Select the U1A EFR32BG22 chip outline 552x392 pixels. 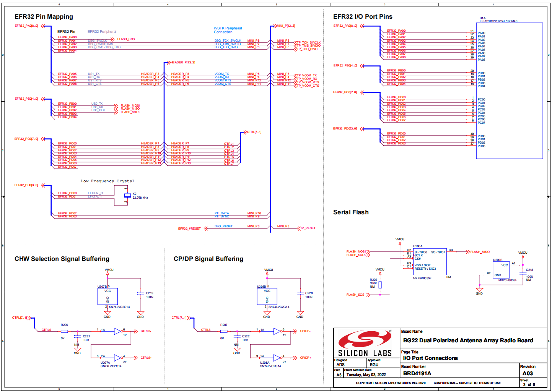pyautogui.click(x=510, y=91)
